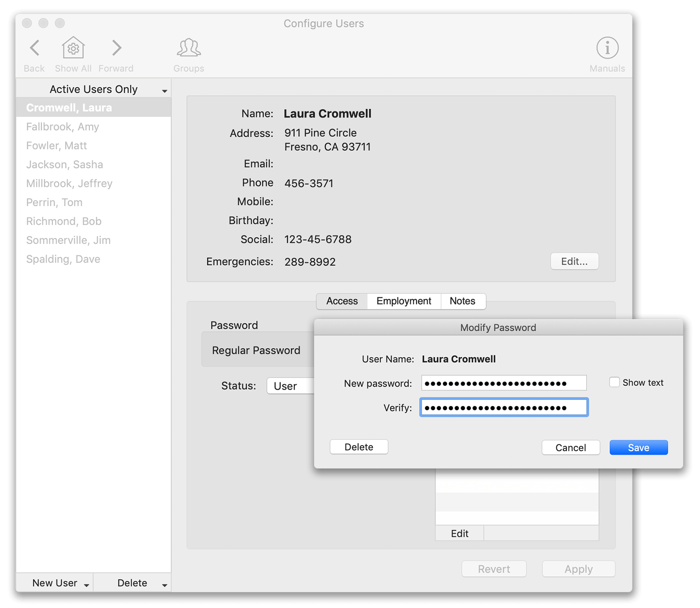Save the new password
The width and height of the screenshot is (700, 608).
pyautogui.click(x=638, y=448)
